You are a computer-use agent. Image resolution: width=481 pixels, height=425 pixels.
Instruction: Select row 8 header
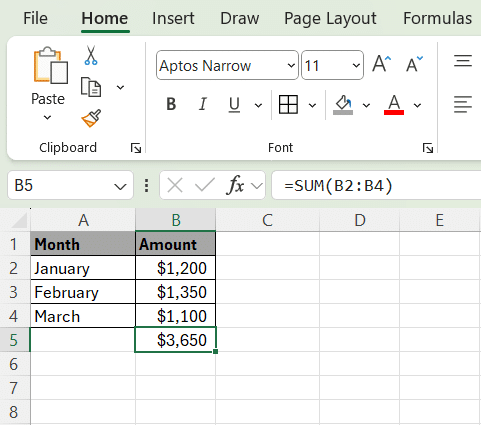coord(15,412)
